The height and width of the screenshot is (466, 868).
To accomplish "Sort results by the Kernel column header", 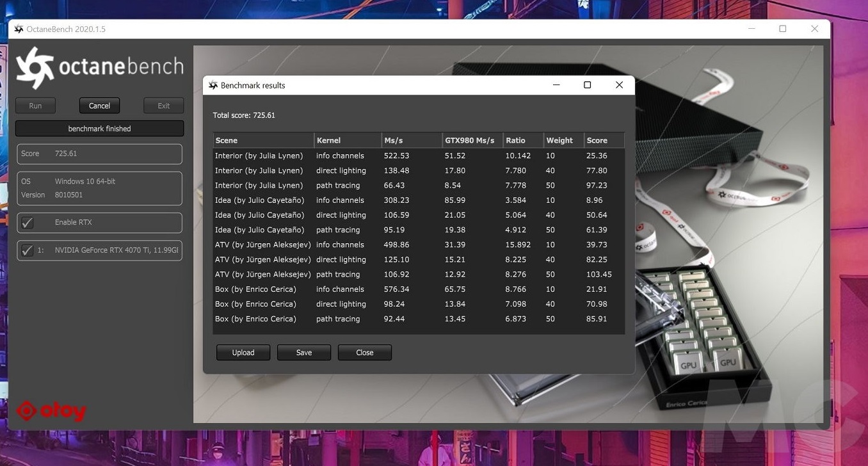I will click(x=348, y=140).
